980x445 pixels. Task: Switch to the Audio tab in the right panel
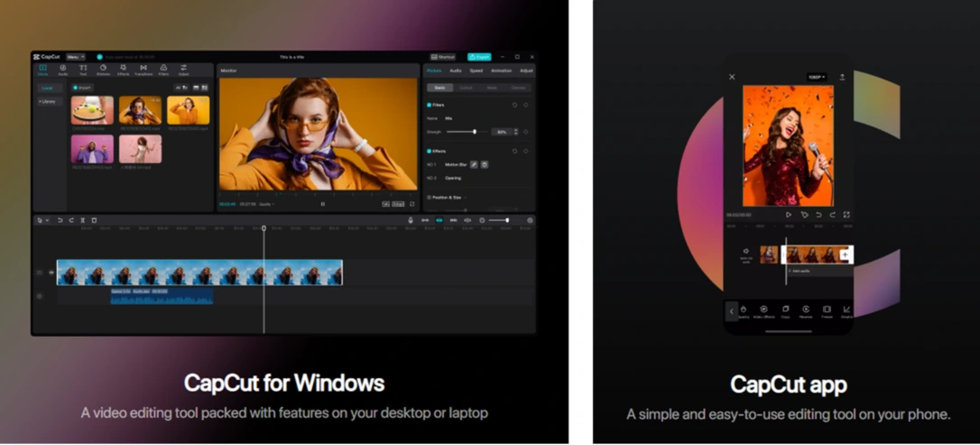pyautogui.click(x=456, y=70)
